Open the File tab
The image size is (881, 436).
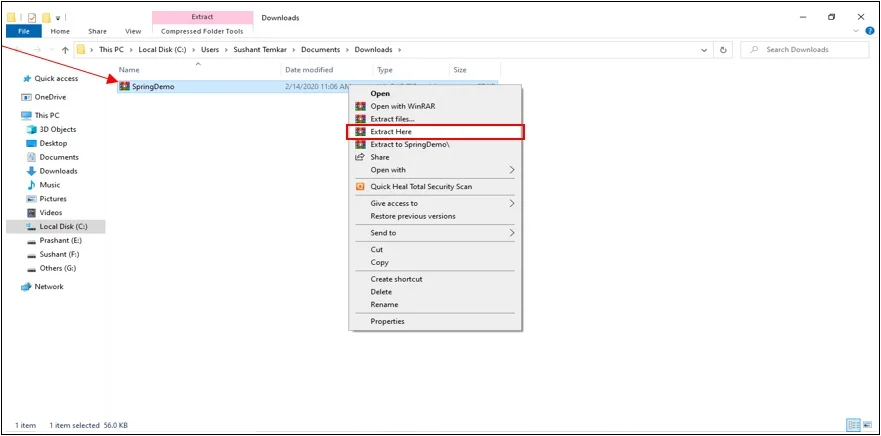24,31
